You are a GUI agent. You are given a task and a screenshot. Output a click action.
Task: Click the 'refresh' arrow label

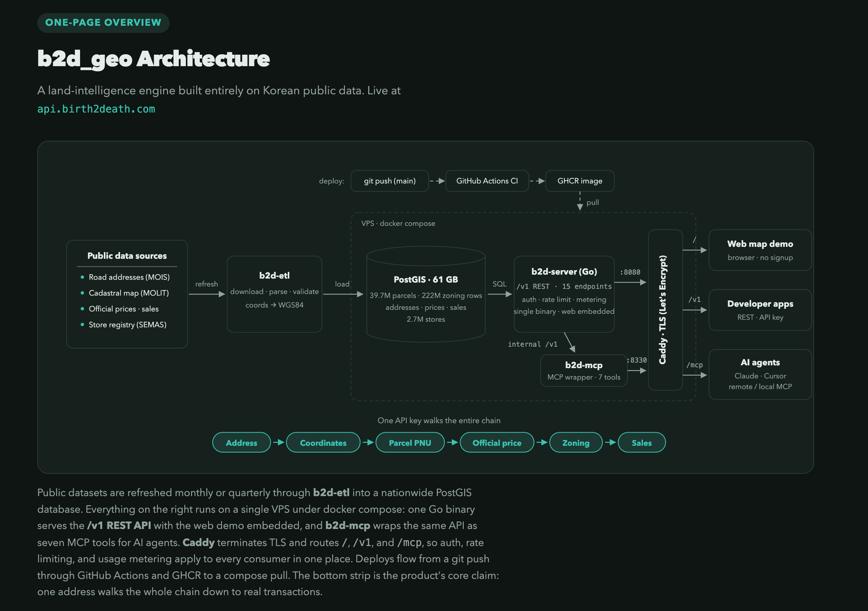[206, 284]
